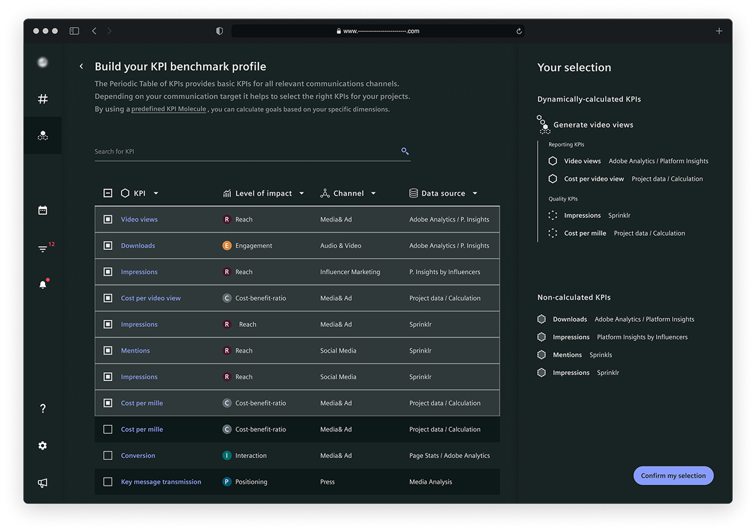The height and width of the screenshot is (532, 756).
Task: Click the search magnifier icon
Action: 405,151
